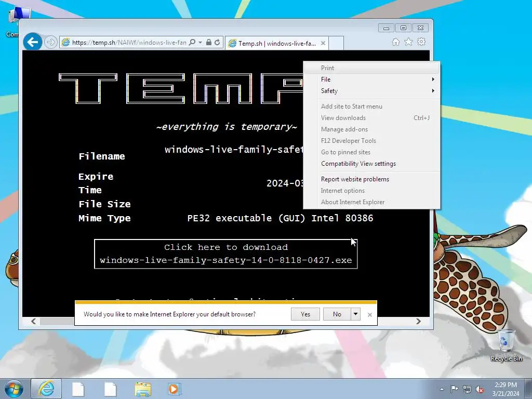The width and height of the screenshot is (532, 399).
Task: Click the Home icon
Action: point(395,42)
